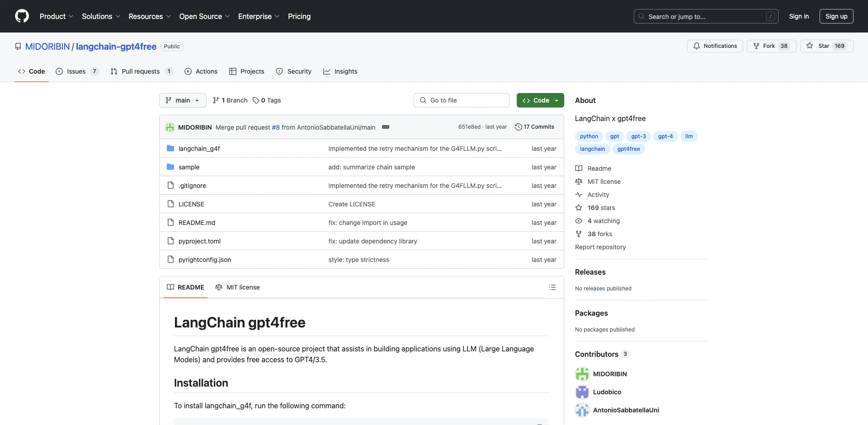
Task: Open the Readme link in About
Action: [x=593, y=168]
